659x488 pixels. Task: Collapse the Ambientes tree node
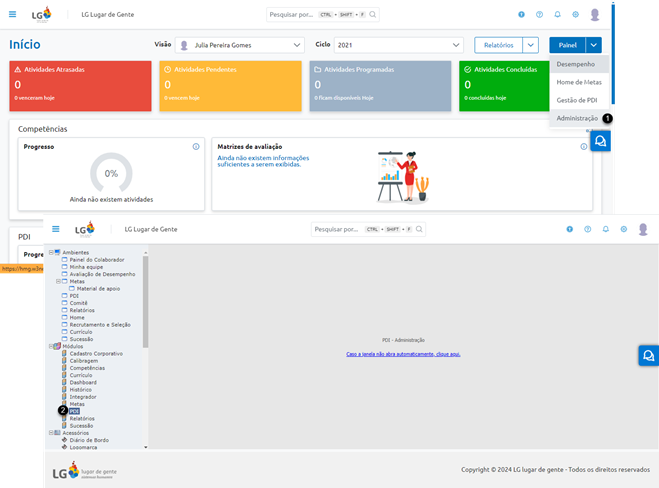pos(51,252)
